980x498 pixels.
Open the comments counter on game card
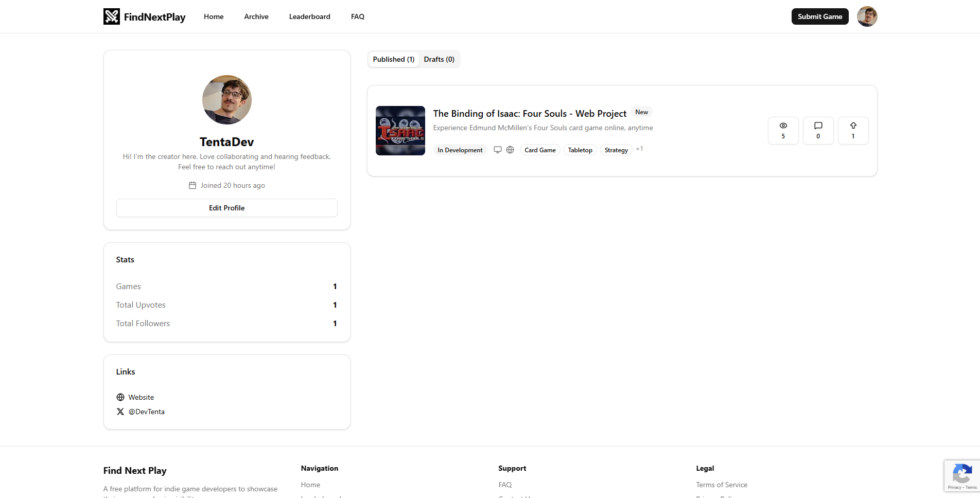[x=818, y=131]
